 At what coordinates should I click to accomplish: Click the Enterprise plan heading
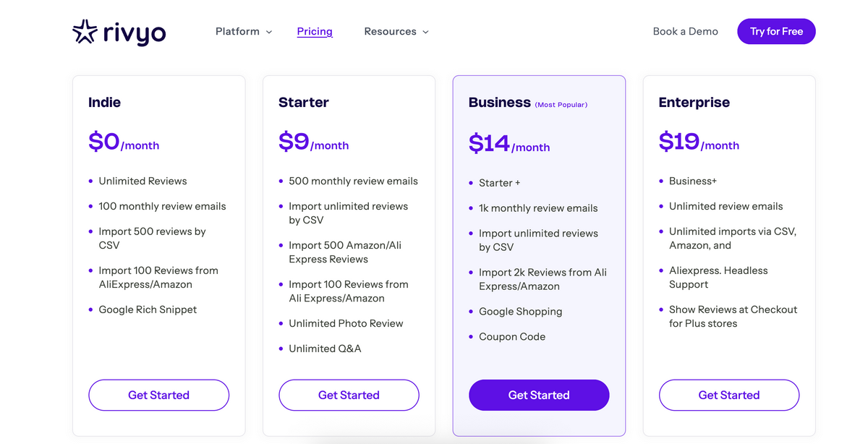694,102
